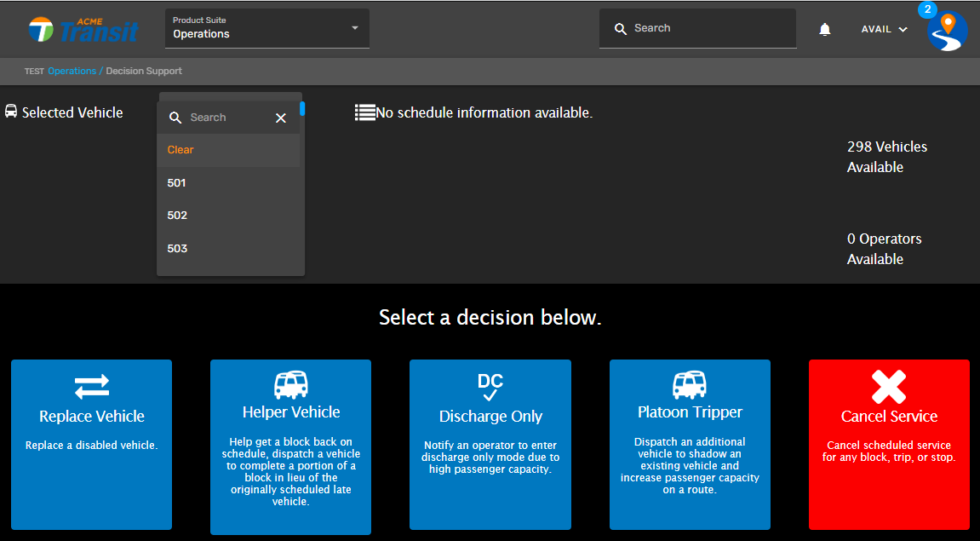Choose the red Cancel Service card
The image size is (980, 541).
pyautogui.click(x=890, y=445)
